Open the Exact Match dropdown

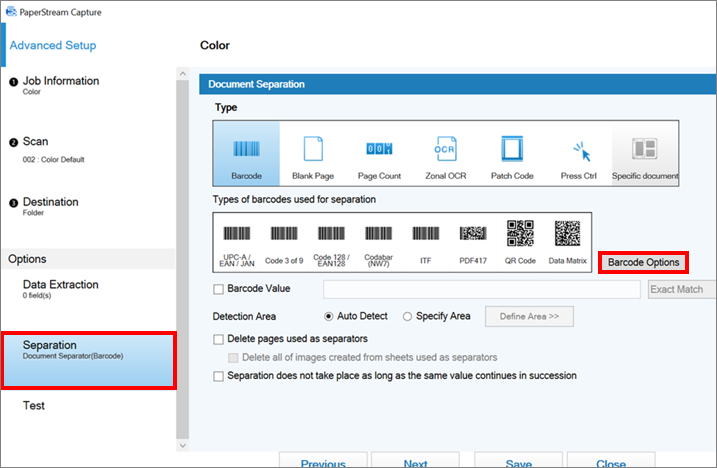point(681,289)
